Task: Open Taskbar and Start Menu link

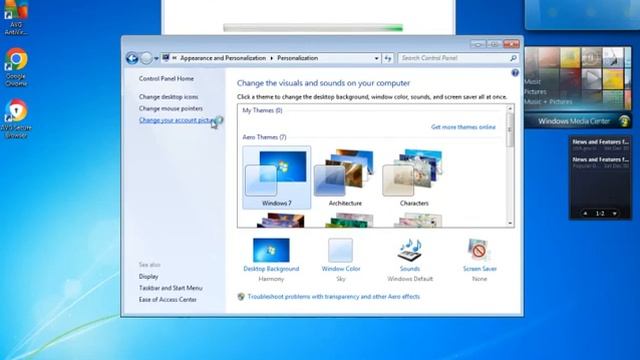Action: coord(171,288)
